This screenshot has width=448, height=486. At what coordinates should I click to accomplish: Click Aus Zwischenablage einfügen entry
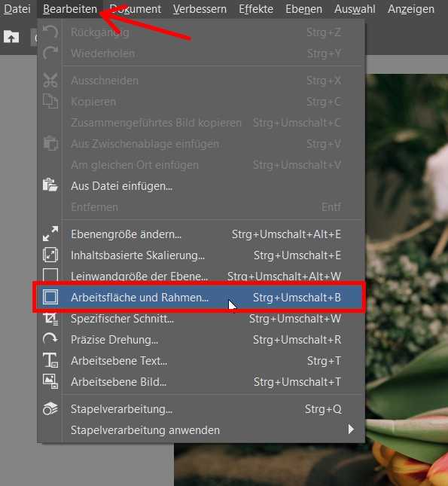201,143
